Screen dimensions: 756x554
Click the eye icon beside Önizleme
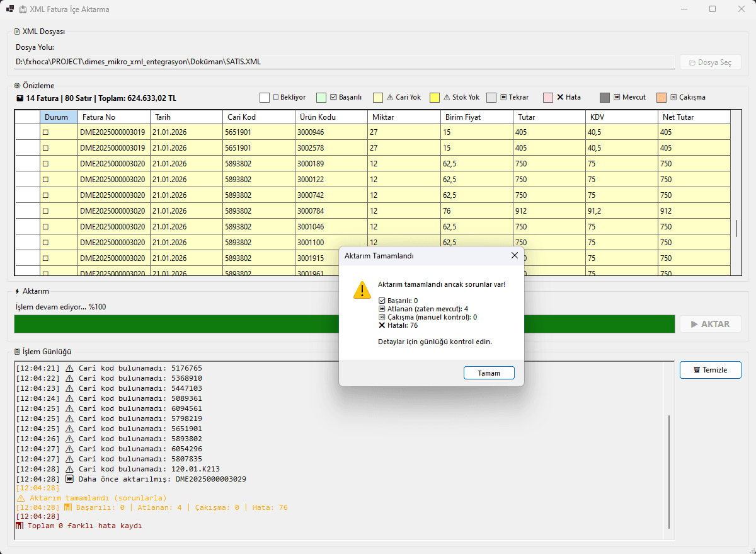[17, 86]
